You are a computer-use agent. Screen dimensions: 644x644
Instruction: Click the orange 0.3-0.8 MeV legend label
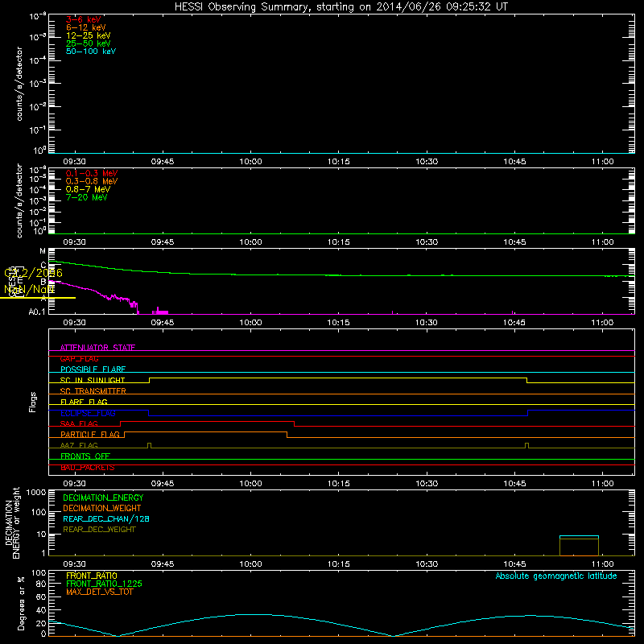[92, 181]
